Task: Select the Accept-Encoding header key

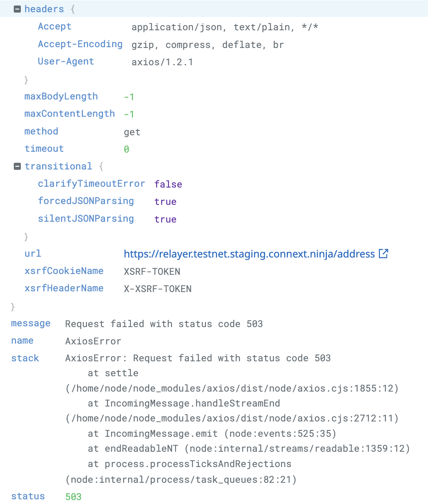Action: (80, 44)
